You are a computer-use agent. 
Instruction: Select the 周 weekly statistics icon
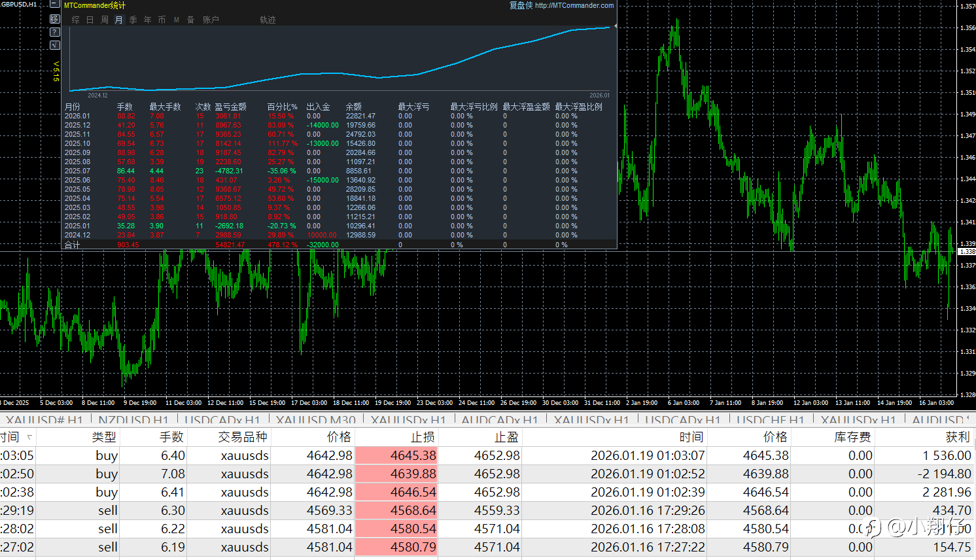pyautogui.click(x=105, y=20)
